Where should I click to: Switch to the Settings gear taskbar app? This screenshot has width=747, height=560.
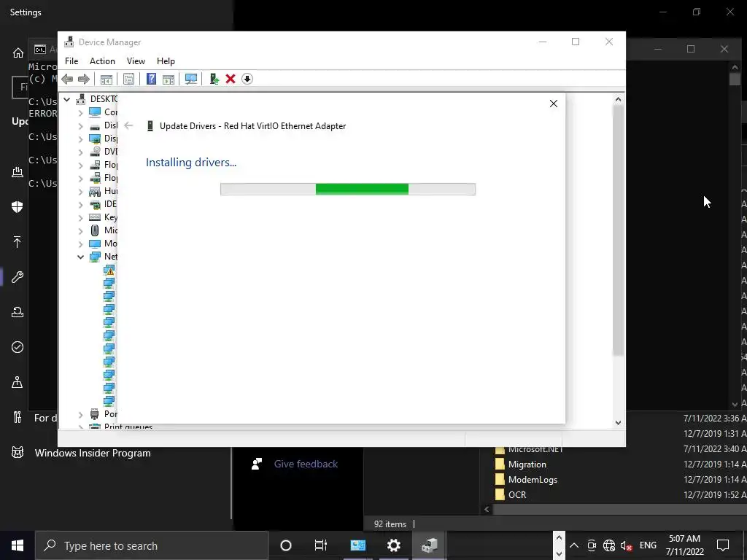coord(393,545)
